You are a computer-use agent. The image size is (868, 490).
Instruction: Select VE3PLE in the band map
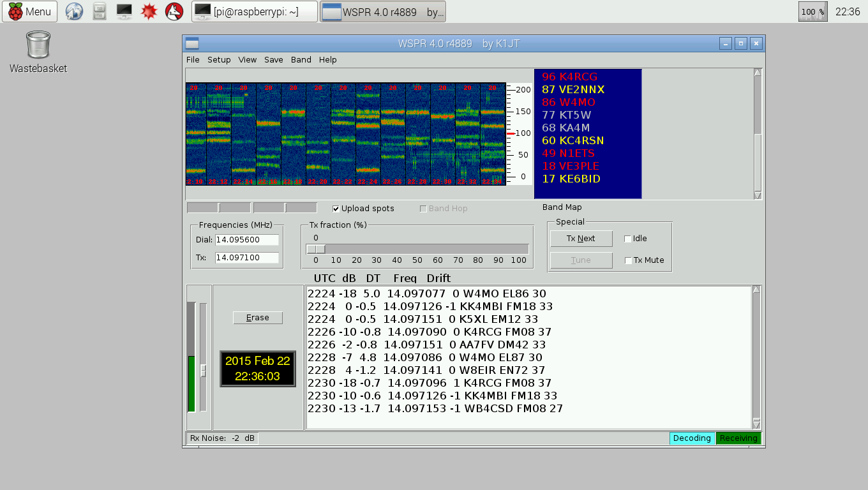point(571,167)
